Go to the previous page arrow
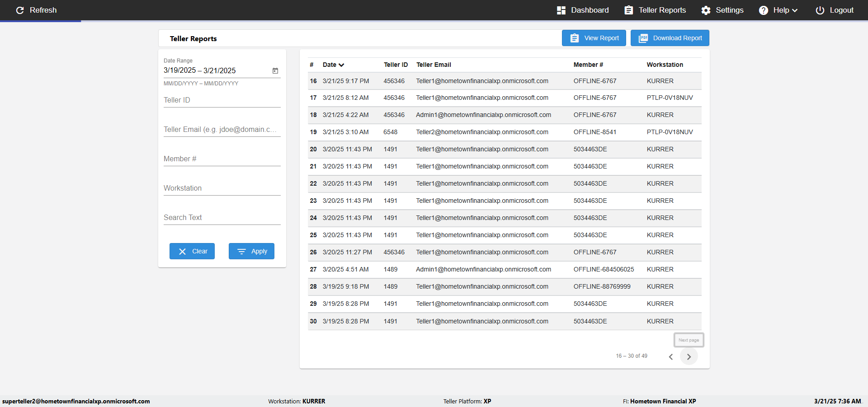Screen dimensions: 868x407 pos(671,356)
